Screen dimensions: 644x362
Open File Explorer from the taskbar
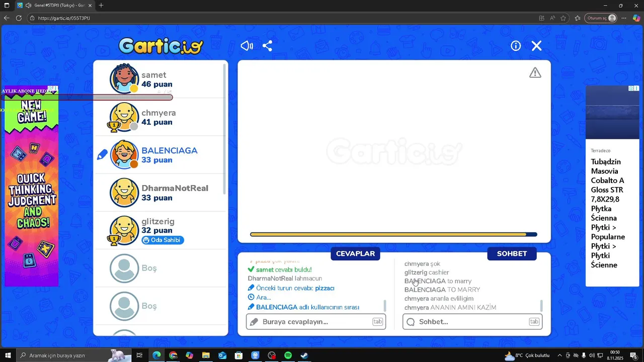(x=206, y=355)
